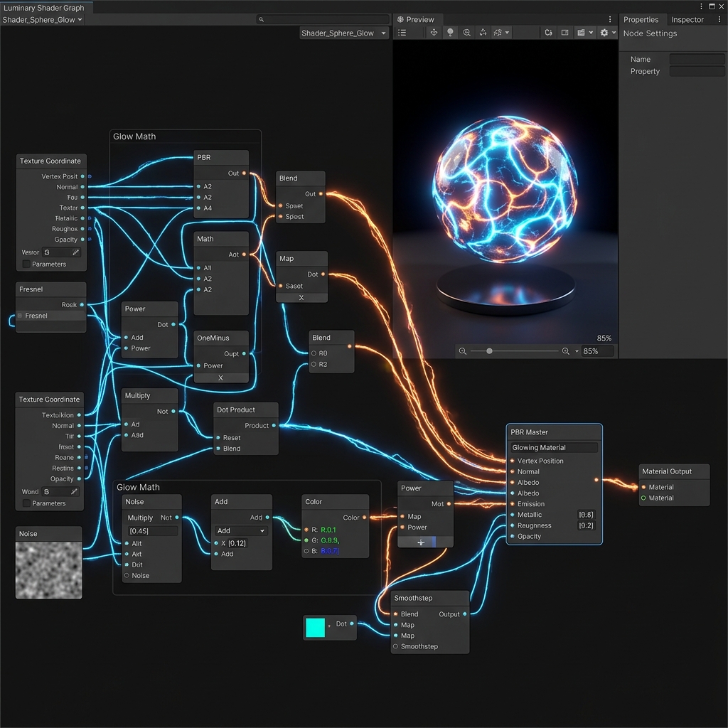The width and height of the screenshot is (728, 728).
Task: Click the Property input field in Node Settings
Action: tap(697, 71)
